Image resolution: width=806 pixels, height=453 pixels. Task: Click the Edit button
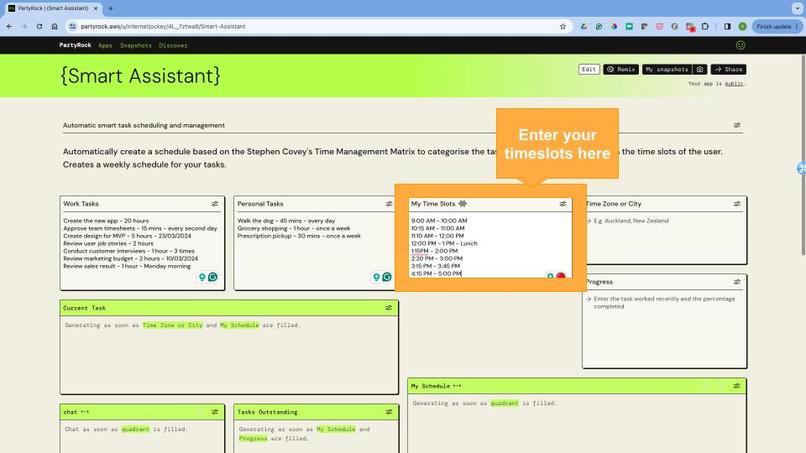[589, 69]
